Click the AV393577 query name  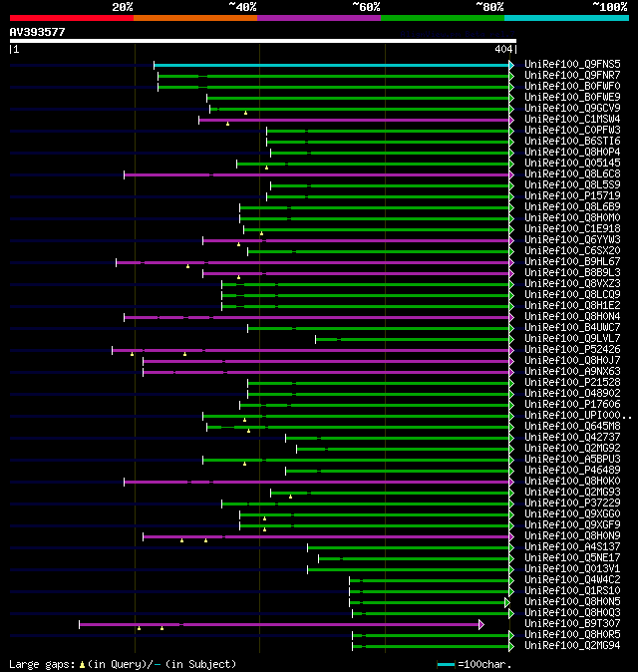point(37,32)
